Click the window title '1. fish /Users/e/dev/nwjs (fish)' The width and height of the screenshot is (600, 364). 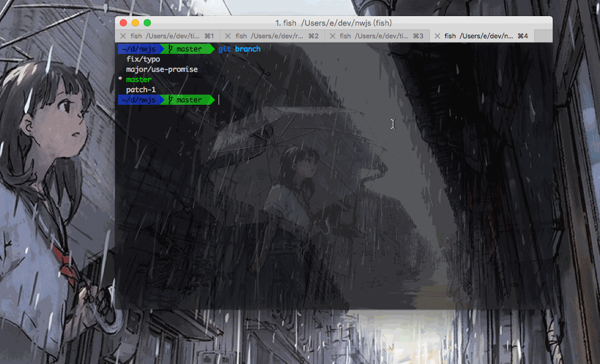334,23
